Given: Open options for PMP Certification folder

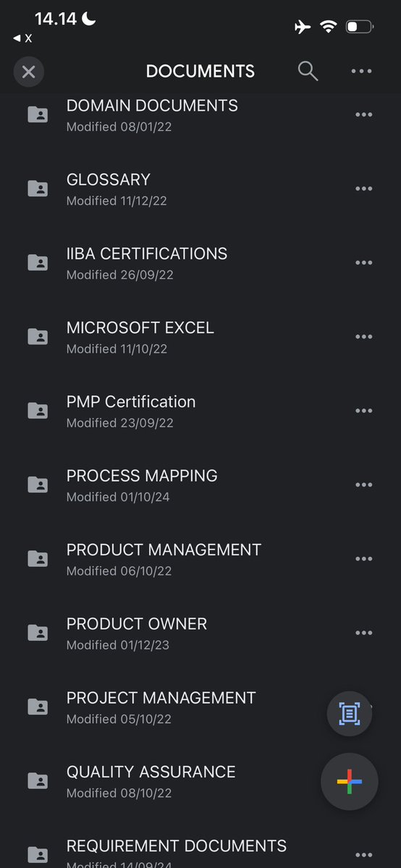Looking at the screenshot, I should (x=364, y=410).
